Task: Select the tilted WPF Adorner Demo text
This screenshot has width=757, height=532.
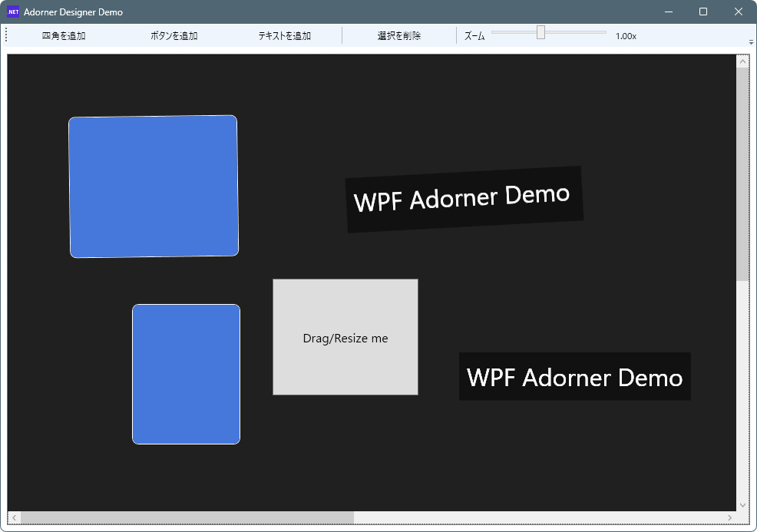Action: [463, 199]
